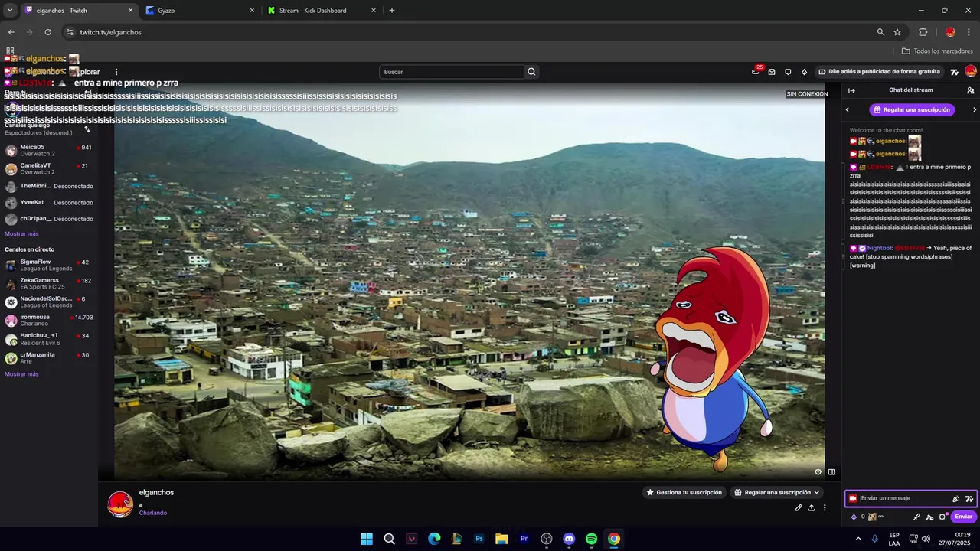Click the elganchos channel avatar below video
The image size is (980, 551).
120,504
